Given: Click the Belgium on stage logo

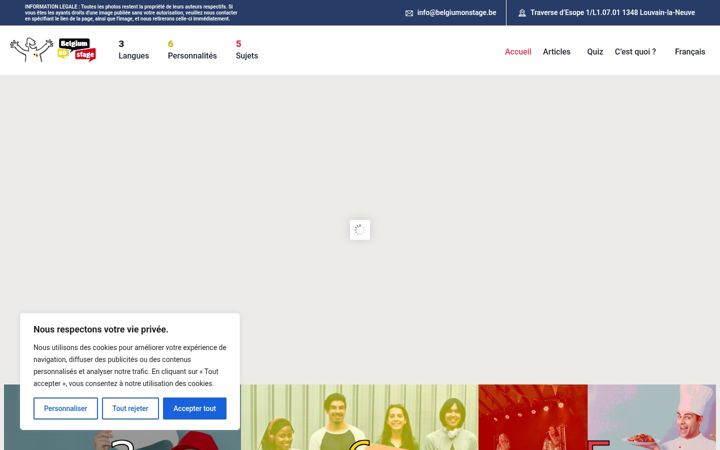Looking at the screenshot, I should click(53, 50).
